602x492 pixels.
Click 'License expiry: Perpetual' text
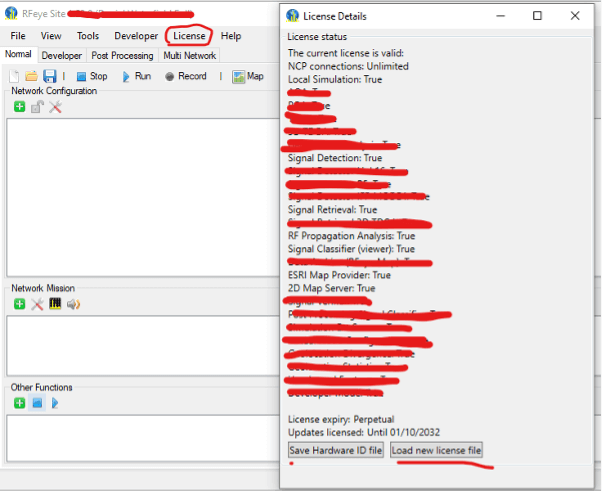point(341,419)
